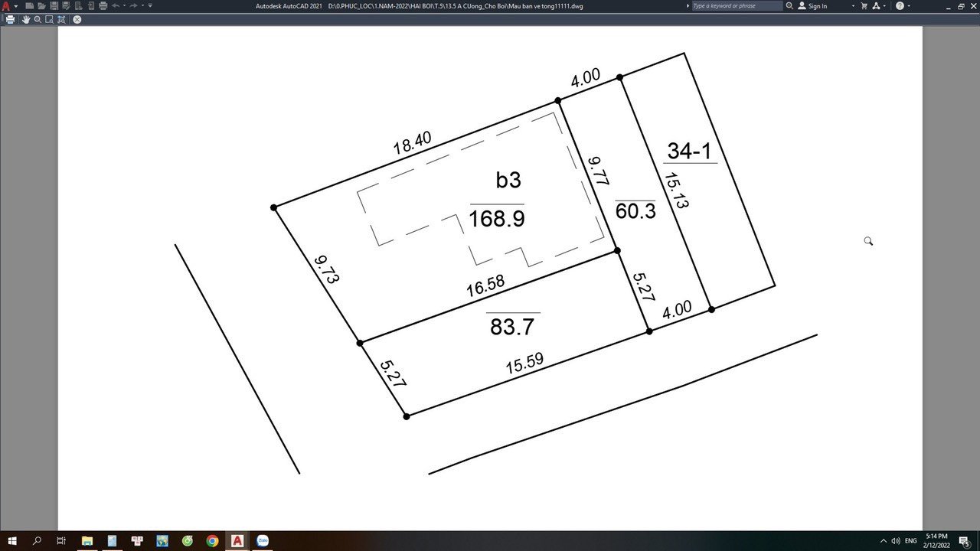Click the Help question mark icon
The image size is (980, 551).
[x=900, y=5]
